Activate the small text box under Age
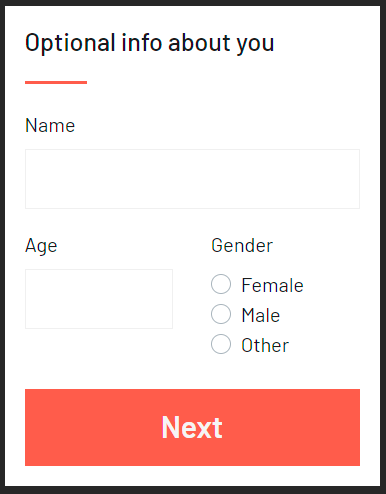The width and height of the screenshot is (386, 494). (99, 299)
